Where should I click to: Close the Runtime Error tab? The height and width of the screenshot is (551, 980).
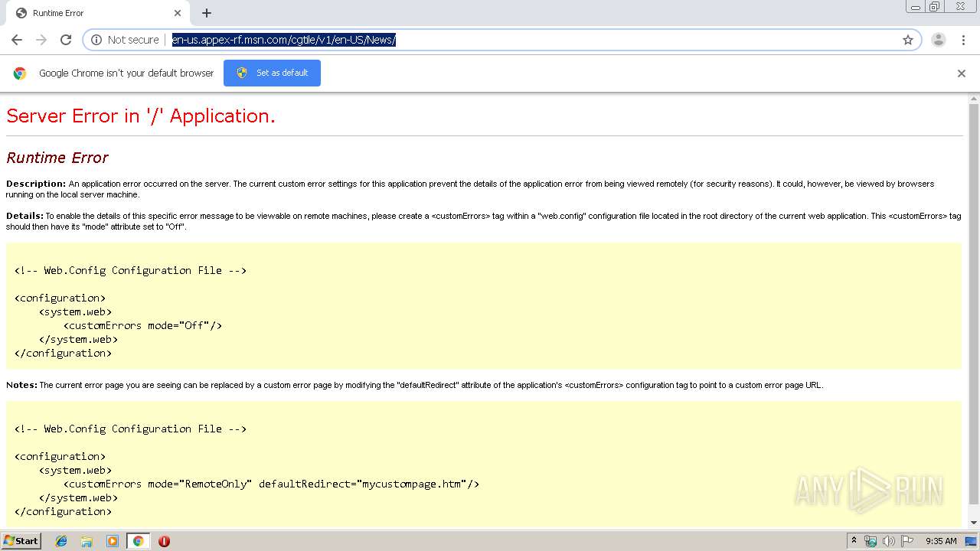coord(178,13)
